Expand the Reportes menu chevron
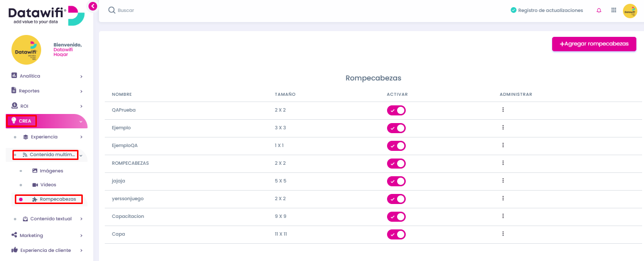 [81, 91]
